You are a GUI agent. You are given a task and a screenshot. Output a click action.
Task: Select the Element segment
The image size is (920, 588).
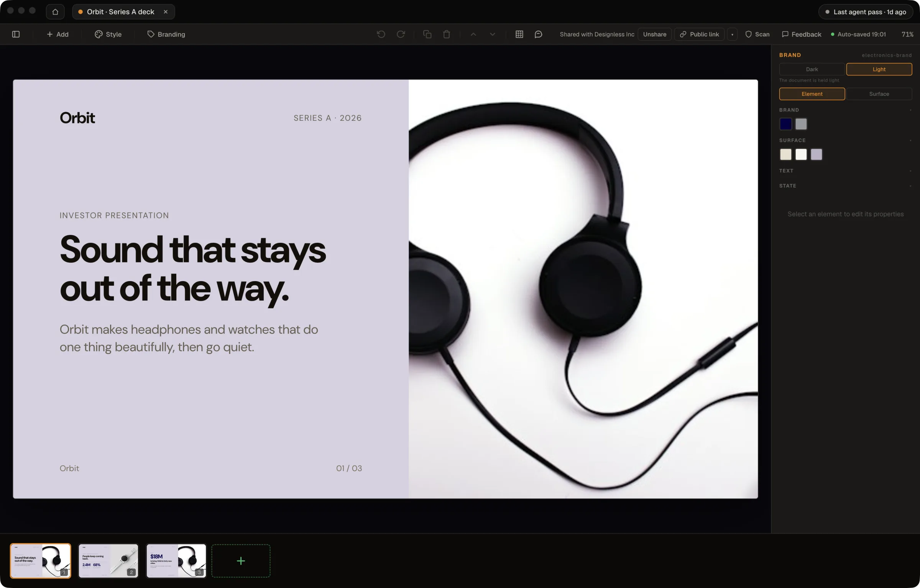[x=812, y=94]
